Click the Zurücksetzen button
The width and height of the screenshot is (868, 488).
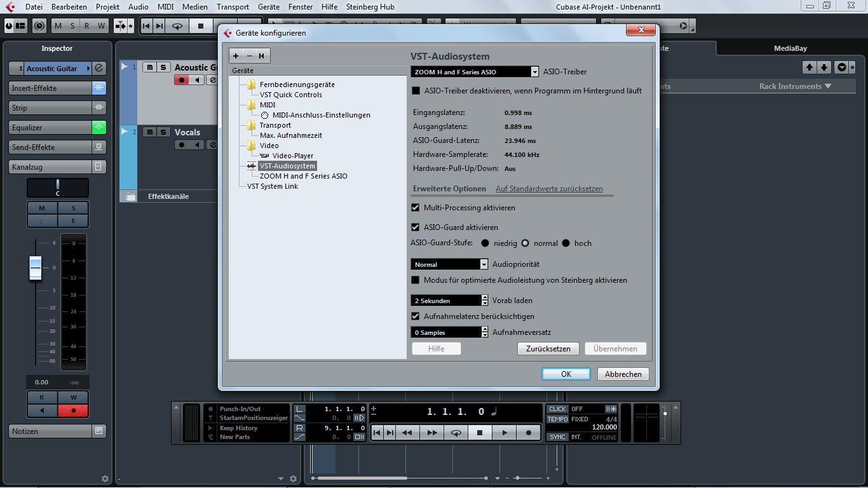click(x=548, y=349)
